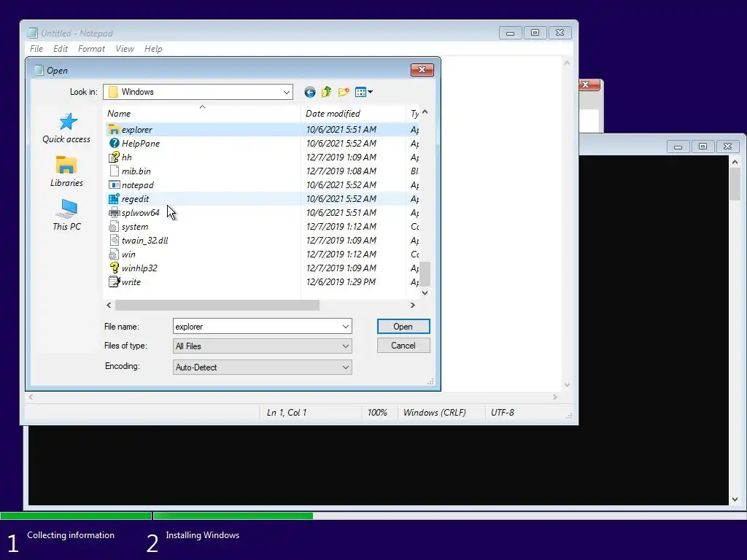Viewport: 747px width, 560px height.
Task: Sort by Name column header
Action: [x=202, y=113]
